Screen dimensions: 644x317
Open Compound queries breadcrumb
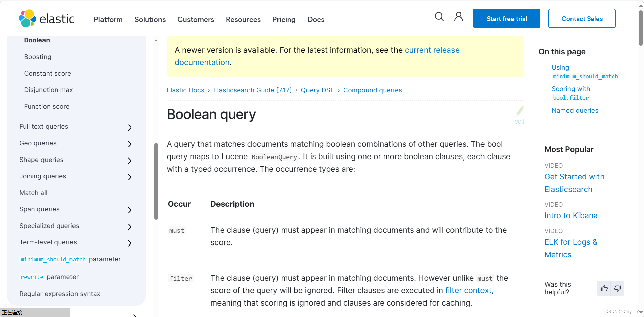pyautogui.click(x=373, y=90)
